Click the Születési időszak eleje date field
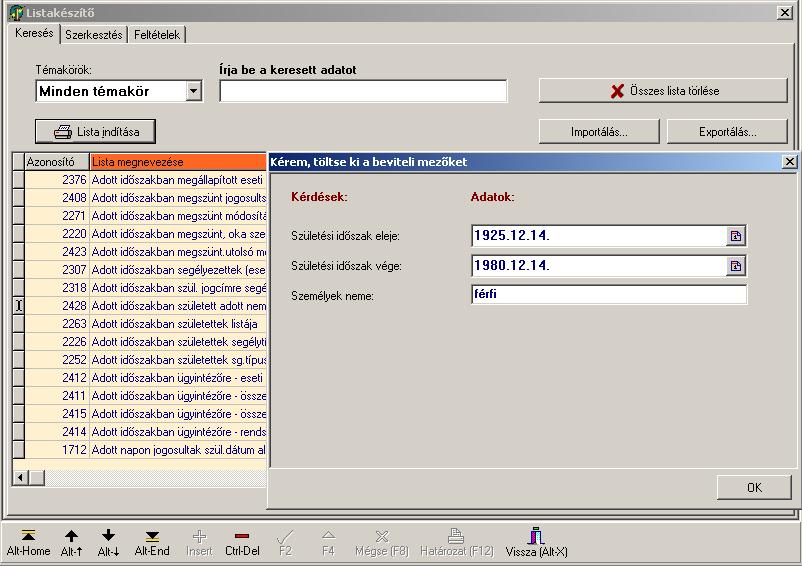Viewport: 802px width, 566px height. click(x=598, y=236)
